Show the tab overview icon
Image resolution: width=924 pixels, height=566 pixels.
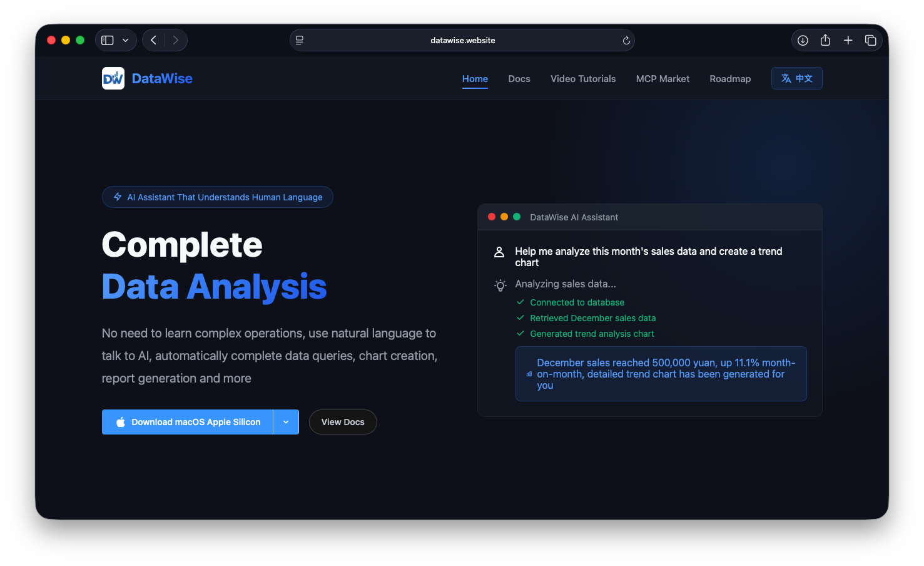click(x=870, y=40)
